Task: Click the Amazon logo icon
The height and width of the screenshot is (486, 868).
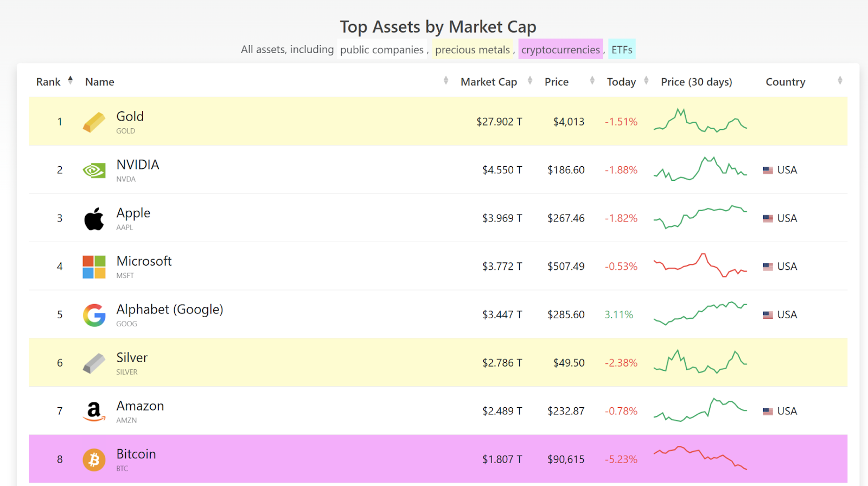Action: [94, 412]
